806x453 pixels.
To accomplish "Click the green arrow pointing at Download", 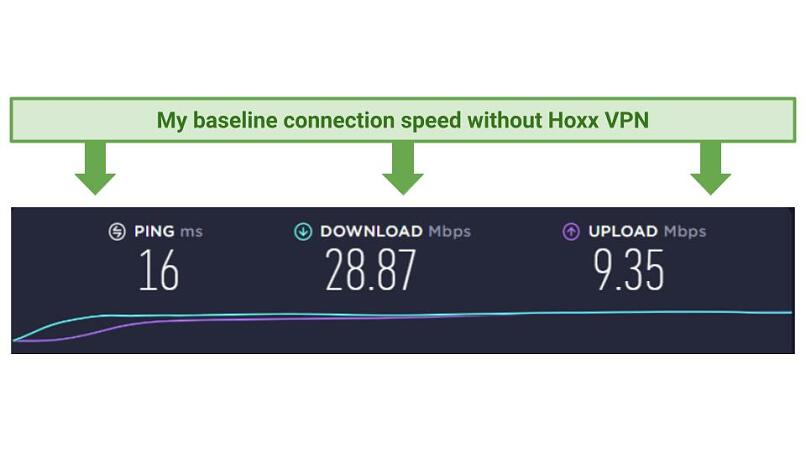I will point(403,168).
